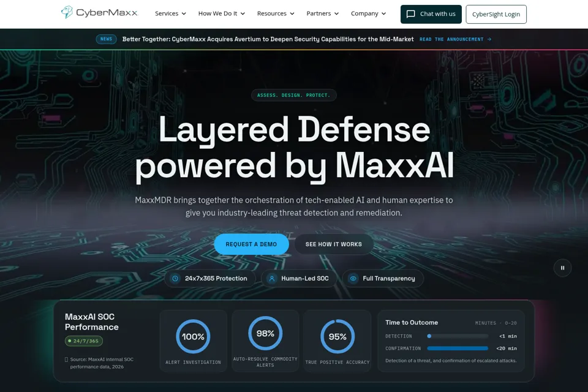Click the document icon beside Source text
The width and height of the screenshot is (588, 392).
tap(66, 360)
